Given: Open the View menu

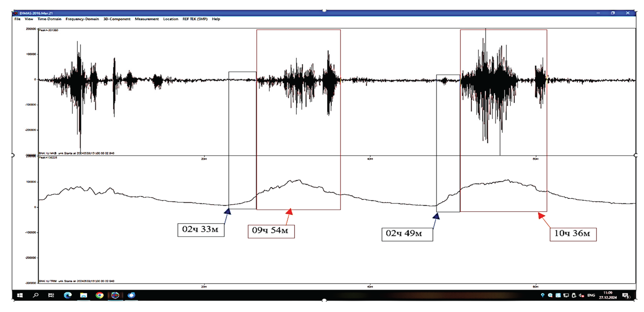Looking at the screenshot, I should [29, 19].
